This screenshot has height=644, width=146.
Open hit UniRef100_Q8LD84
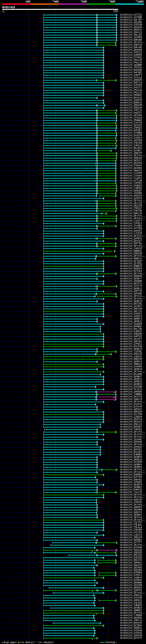click(131, 22)
